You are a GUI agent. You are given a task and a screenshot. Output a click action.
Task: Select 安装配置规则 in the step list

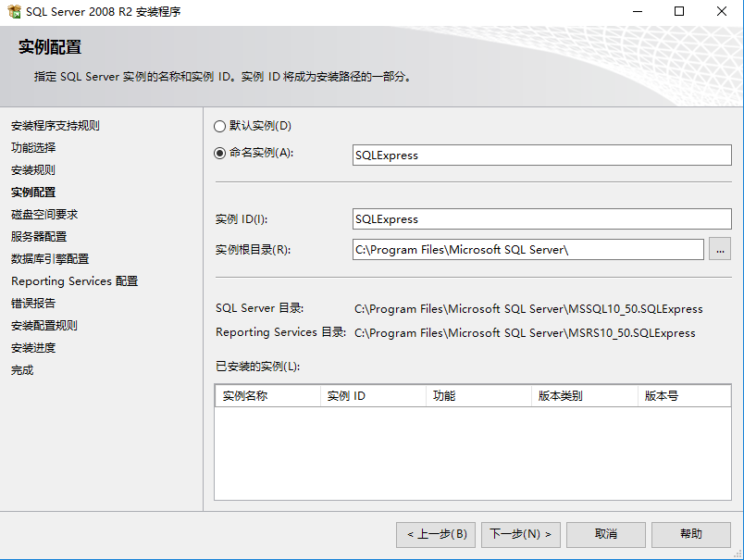(x=44, y=326)
